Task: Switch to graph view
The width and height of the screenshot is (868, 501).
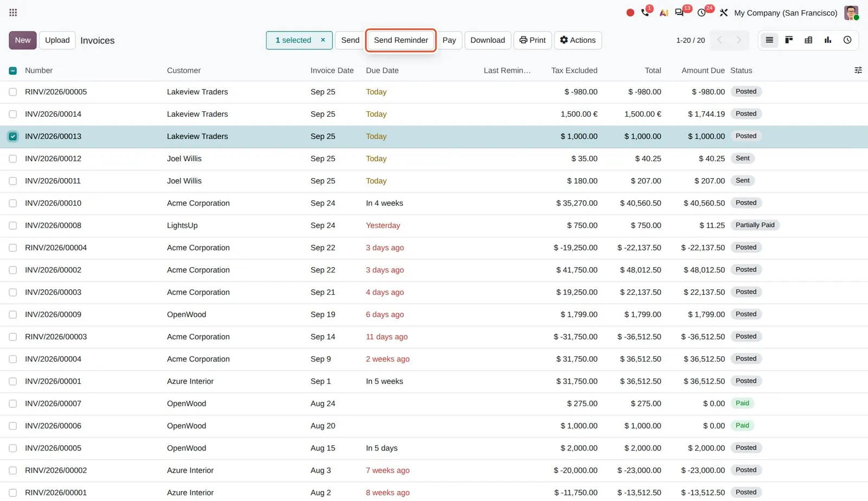Action: (x=828, y=40)
